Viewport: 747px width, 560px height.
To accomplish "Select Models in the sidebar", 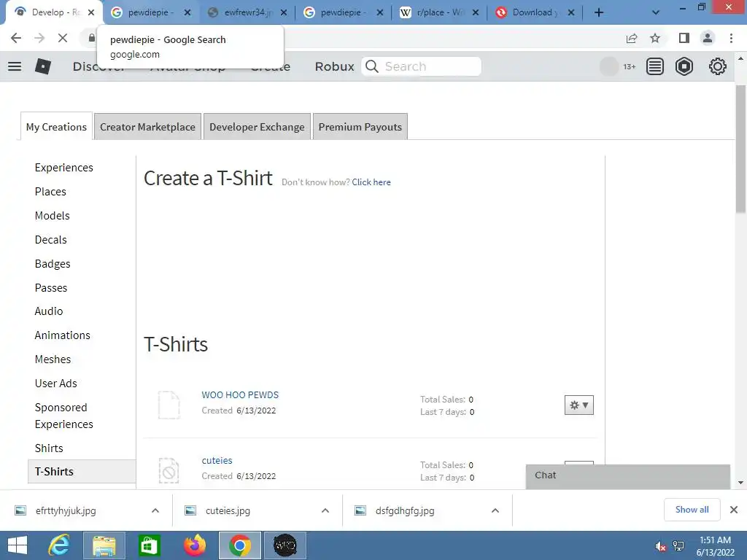I will pos(52,216).
